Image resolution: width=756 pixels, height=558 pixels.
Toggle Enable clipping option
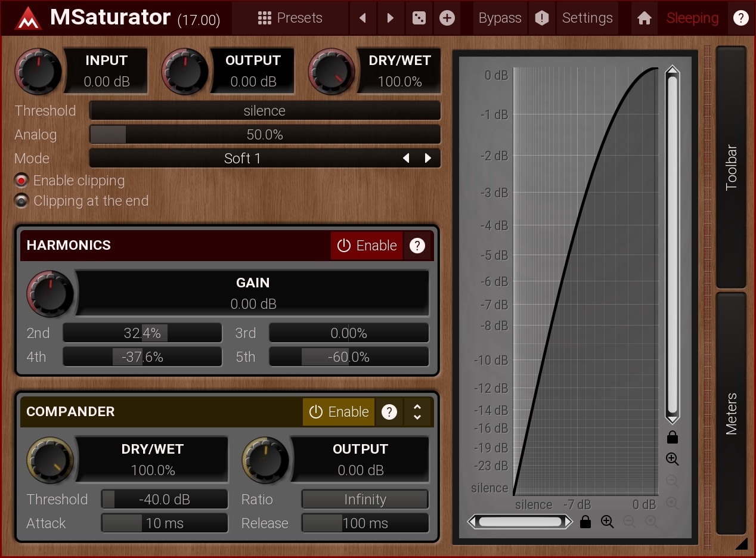coord(21,181)
